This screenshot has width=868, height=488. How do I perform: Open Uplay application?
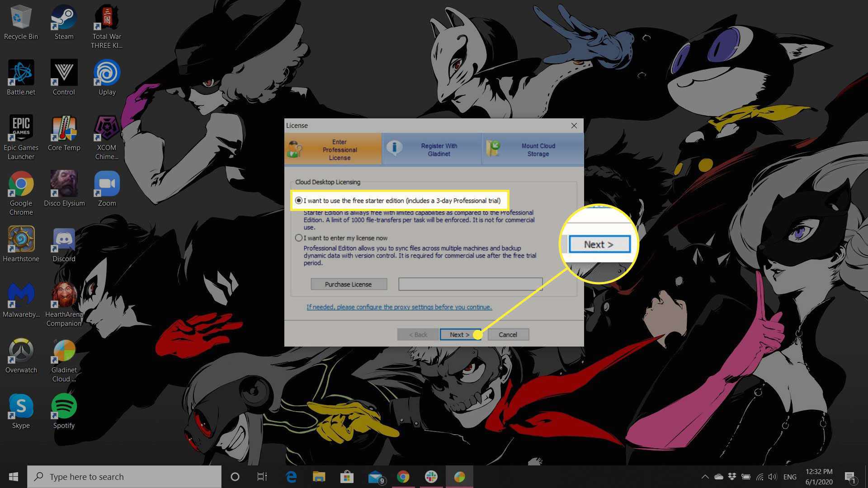pos(107,73)
